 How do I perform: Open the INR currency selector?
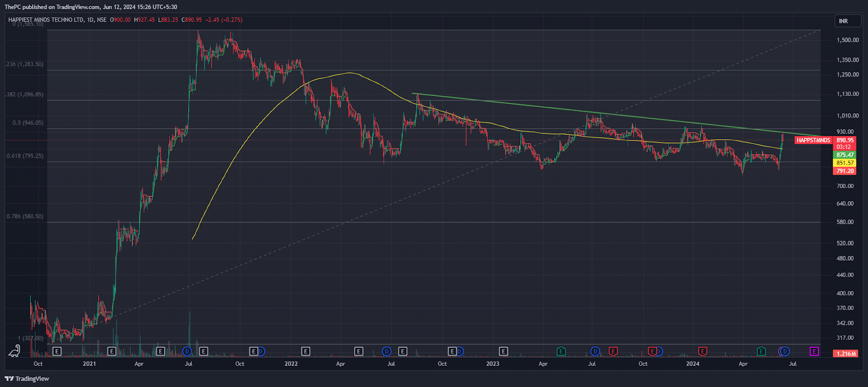[x=847, y=21]
